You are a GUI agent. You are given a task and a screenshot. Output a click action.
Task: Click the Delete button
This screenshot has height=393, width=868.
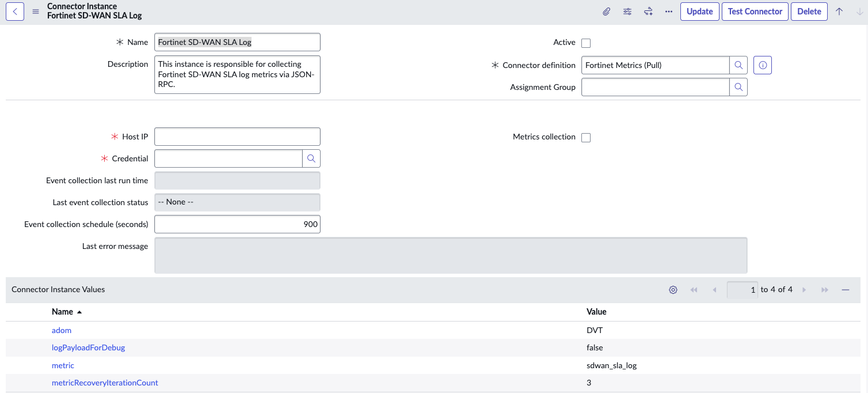809,12
